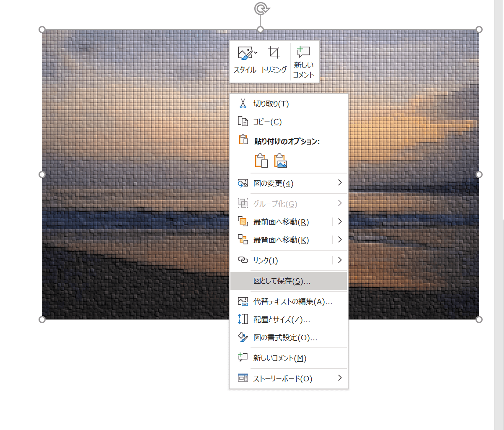Choose コピー(C) from context menu
Viewport: 504px width, 430px height.
[289, 122]
